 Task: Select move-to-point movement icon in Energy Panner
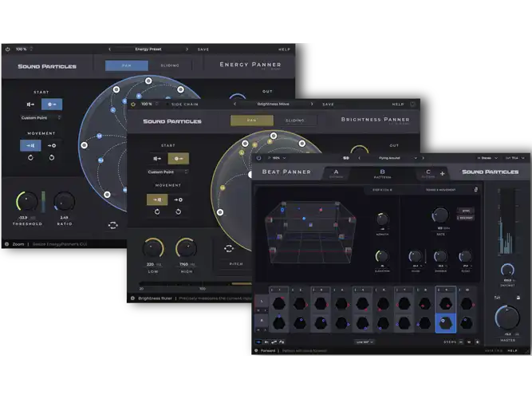pos(52,145)
